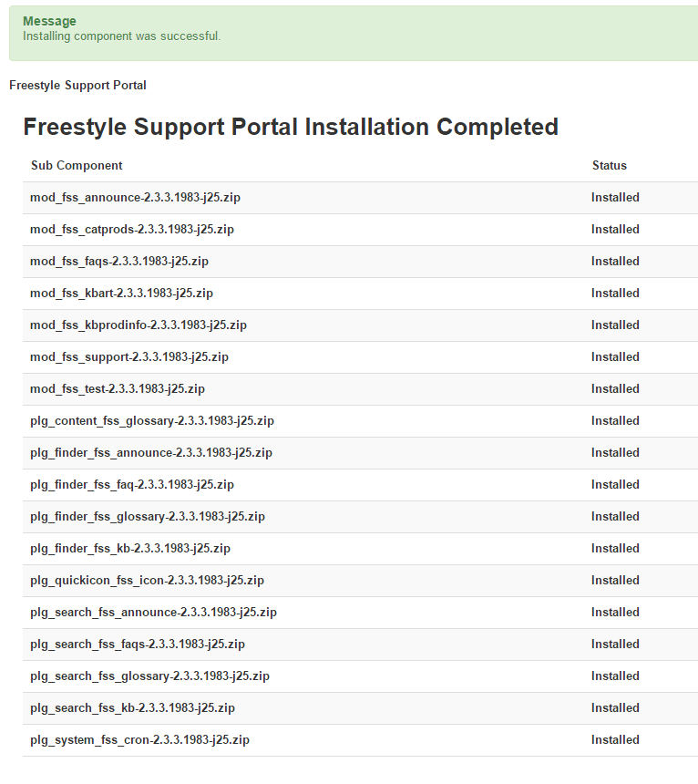The height and width of the screenshot is (784, 698).
Task: Click the mod_fss_kbprodinfo zip entry
Action: (x=138, y=325)
